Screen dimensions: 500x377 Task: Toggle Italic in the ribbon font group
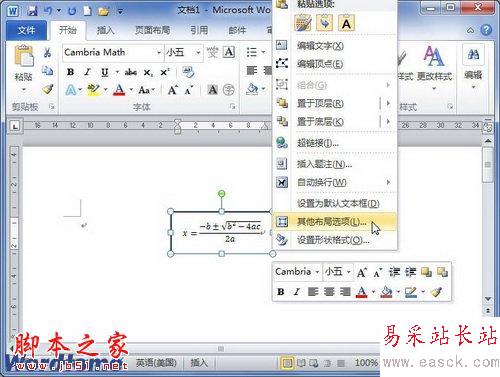[x=87, y=72]
